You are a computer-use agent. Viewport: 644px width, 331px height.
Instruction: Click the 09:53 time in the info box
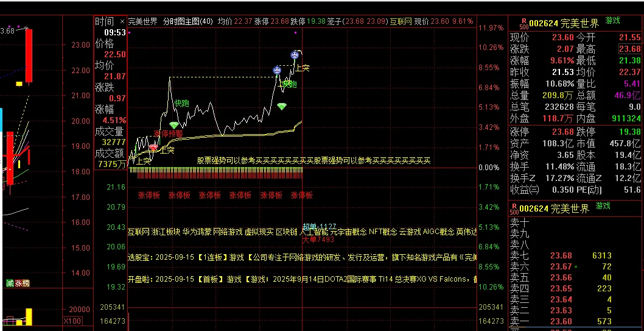coord(115,32)
